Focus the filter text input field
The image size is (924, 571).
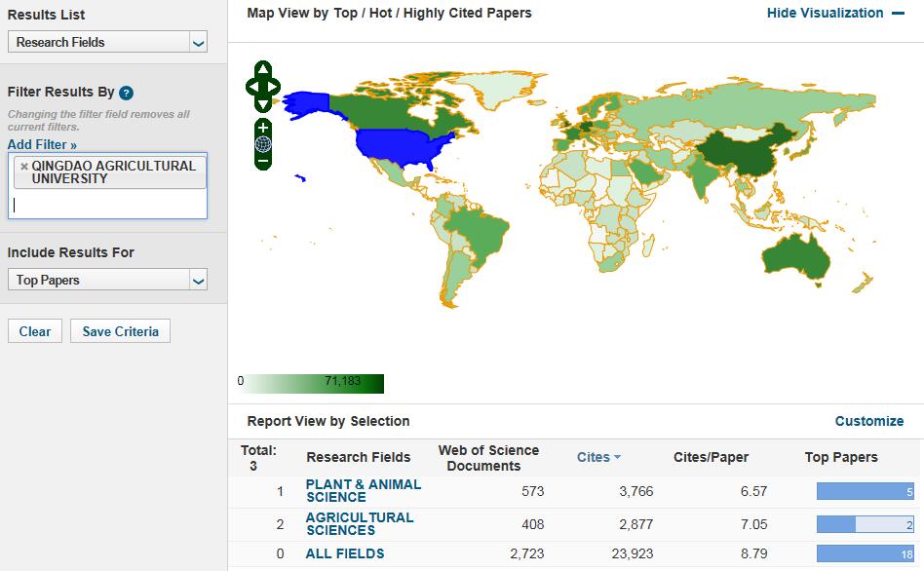click(x=107, y=205)
